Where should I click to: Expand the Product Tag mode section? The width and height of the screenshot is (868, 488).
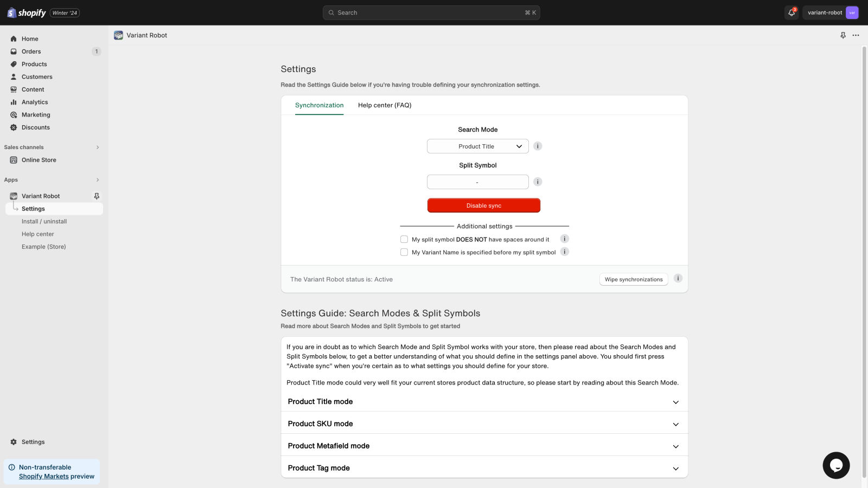(x=484, y=468)
